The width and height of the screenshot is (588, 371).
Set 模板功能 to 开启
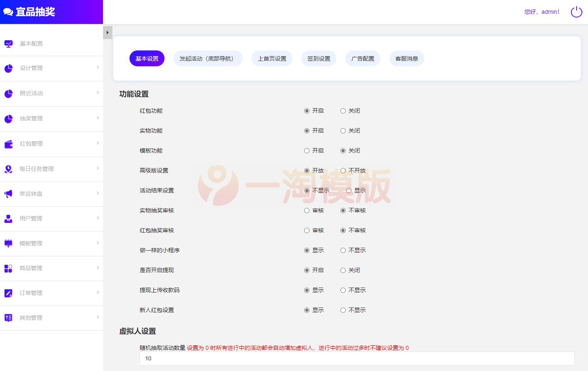307,151
